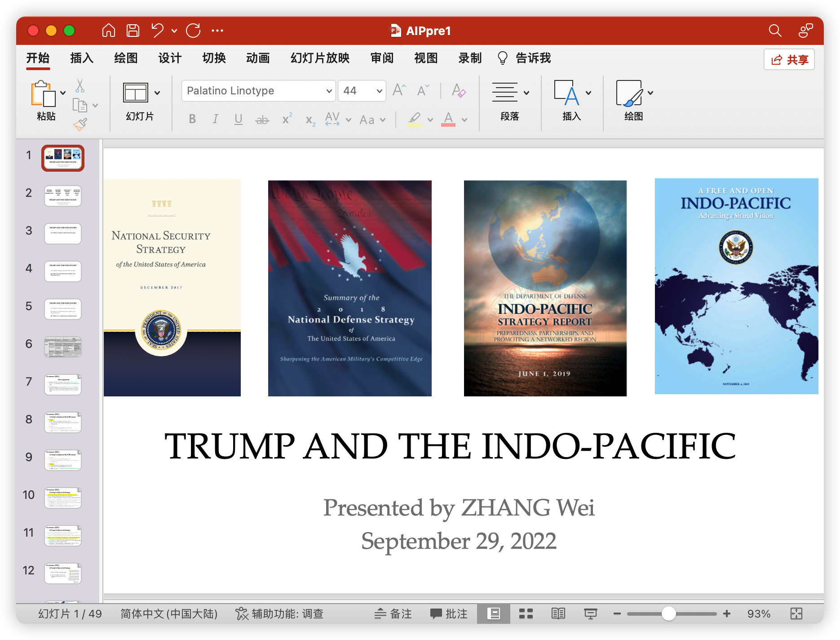
Task: Increase the font size
Action: [399, 90]
